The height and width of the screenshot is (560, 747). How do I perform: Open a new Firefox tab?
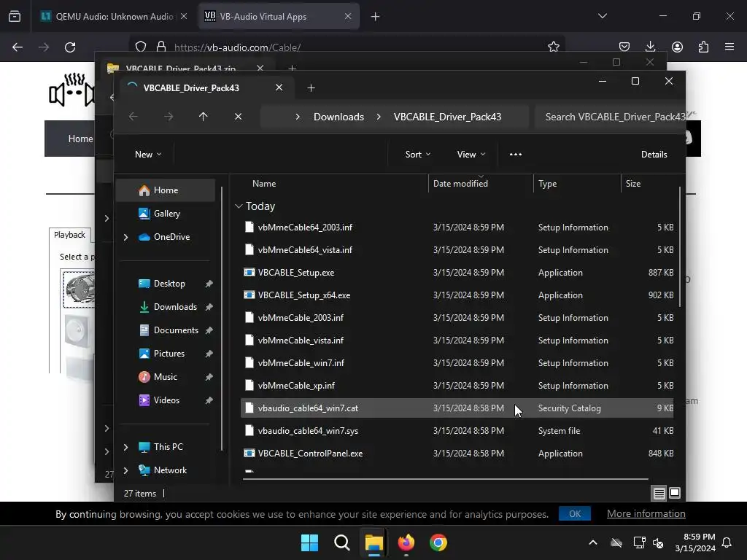click(x=376, y=17)
